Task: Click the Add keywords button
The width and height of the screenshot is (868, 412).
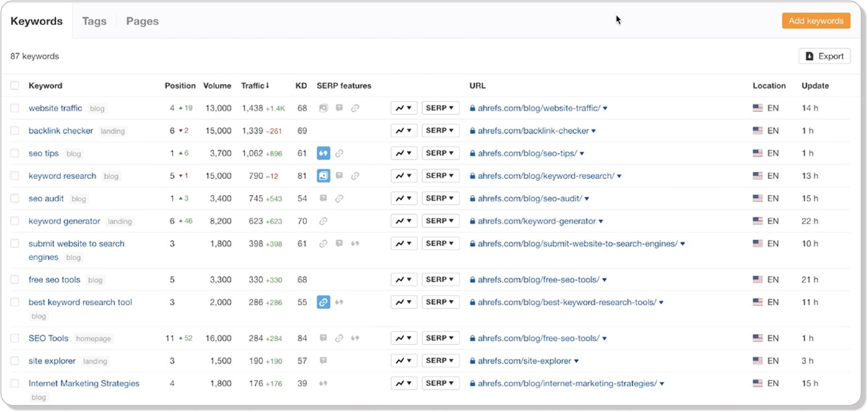Action: pyautogui.click(x=816, y=21)
